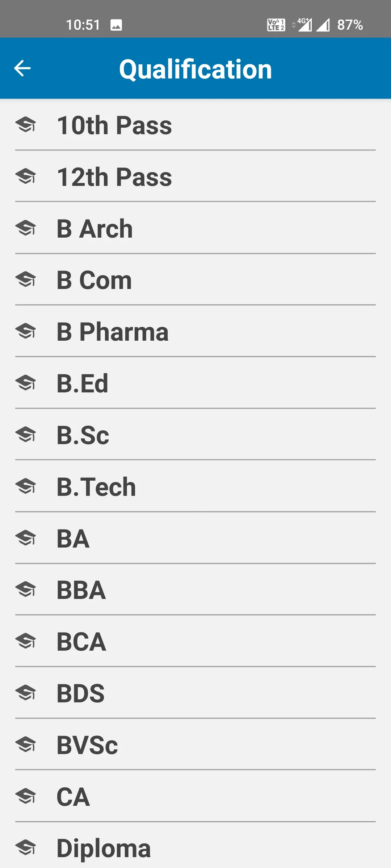The image size is (391, 868).
Task: Choose CA from the list
Action: point(195,796)
